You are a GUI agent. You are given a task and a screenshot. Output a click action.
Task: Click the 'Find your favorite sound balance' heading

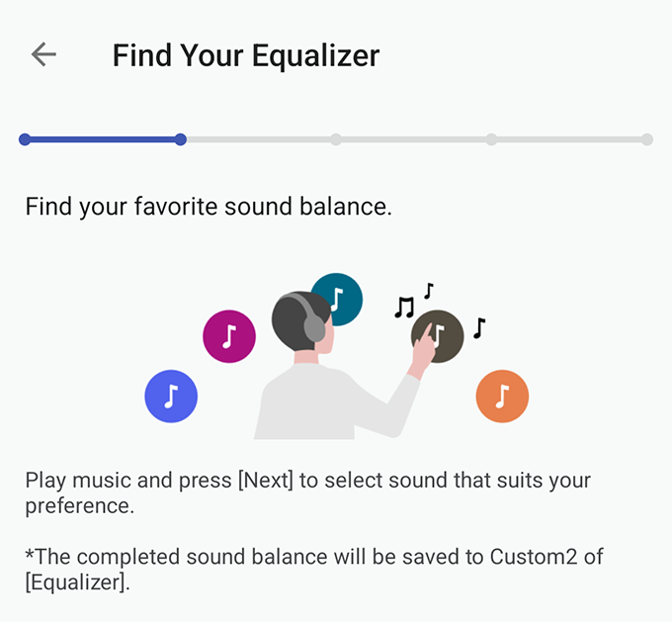[209, 207]
